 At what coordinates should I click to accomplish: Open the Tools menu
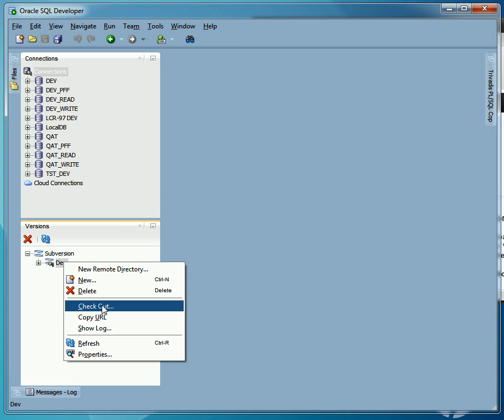click(x=155, y=26)
